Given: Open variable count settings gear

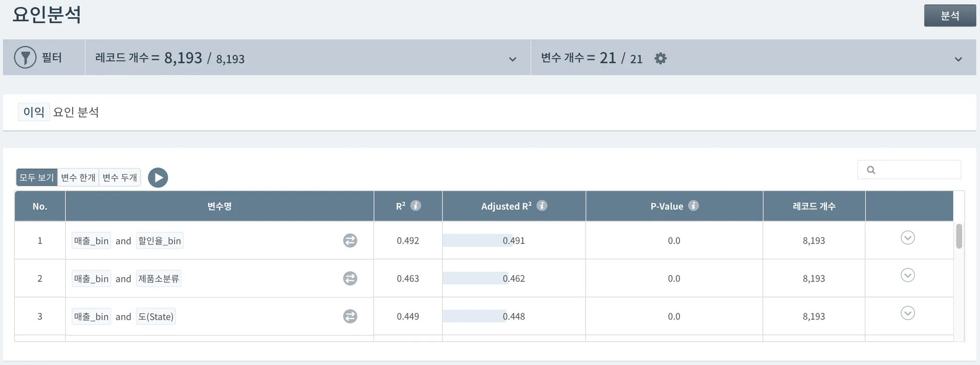Looking at the screenshot, I should tap(660, 58).
